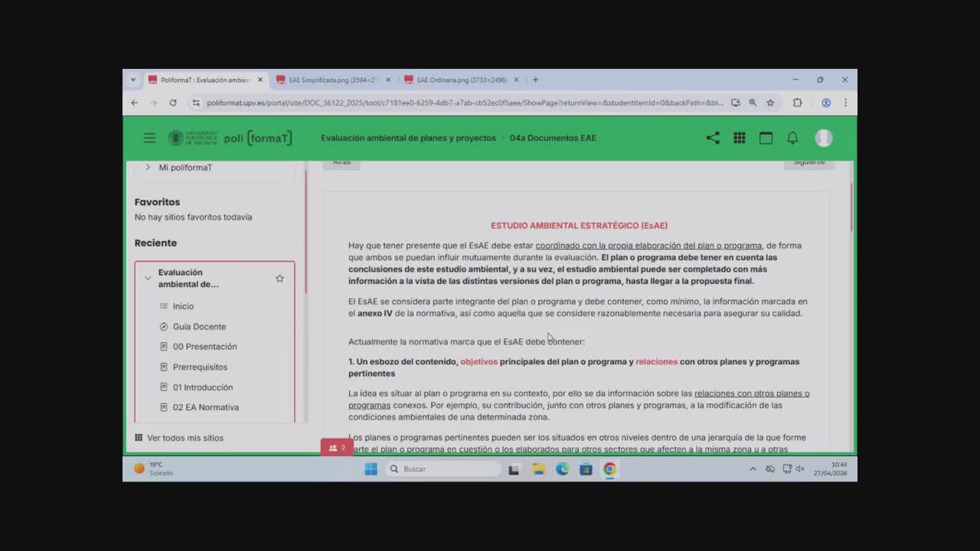980x551 pixels.
Task: Open Inicio in the sidebar
Action: point(183,306)
